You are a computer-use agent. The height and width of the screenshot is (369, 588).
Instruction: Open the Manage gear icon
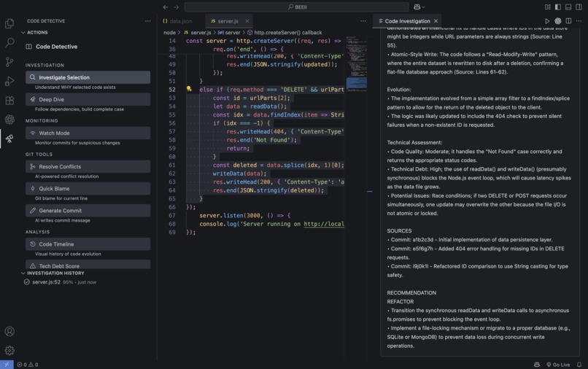[9, 350]
